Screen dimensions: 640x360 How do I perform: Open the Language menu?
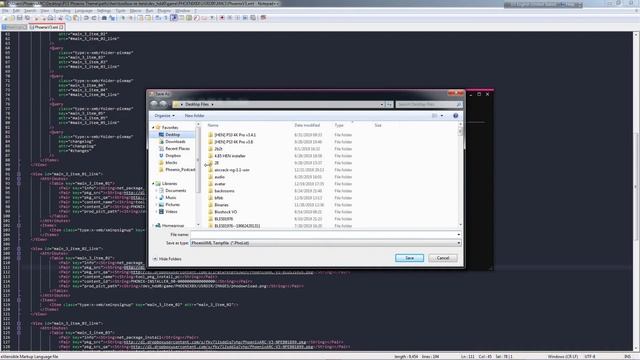83,11
